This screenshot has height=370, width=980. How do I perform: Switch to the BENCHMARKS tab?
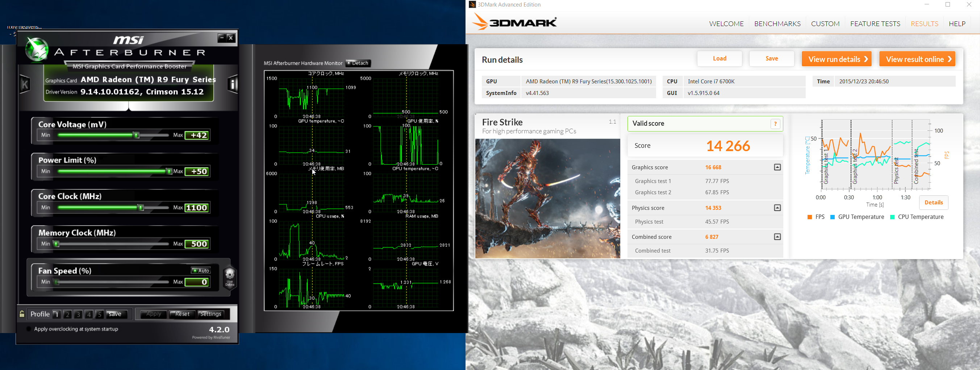coord(777,24)
